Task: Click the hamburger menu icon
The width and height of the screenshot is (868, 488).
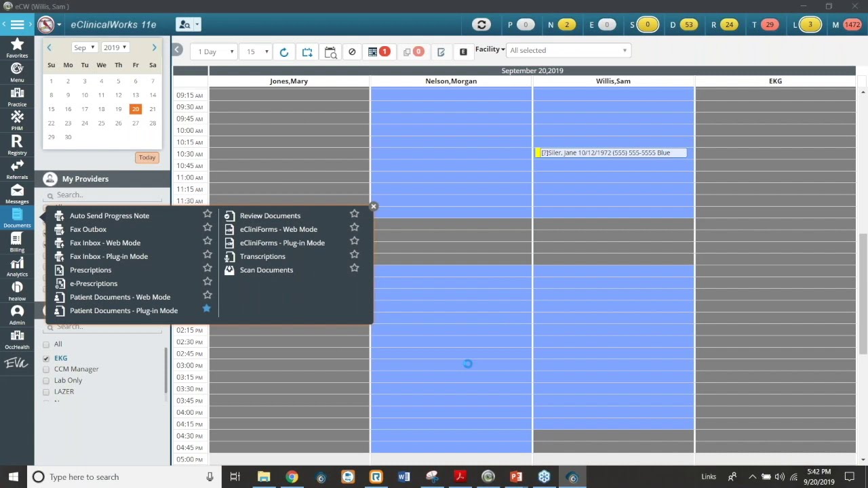Action: (x=17, y=24)
